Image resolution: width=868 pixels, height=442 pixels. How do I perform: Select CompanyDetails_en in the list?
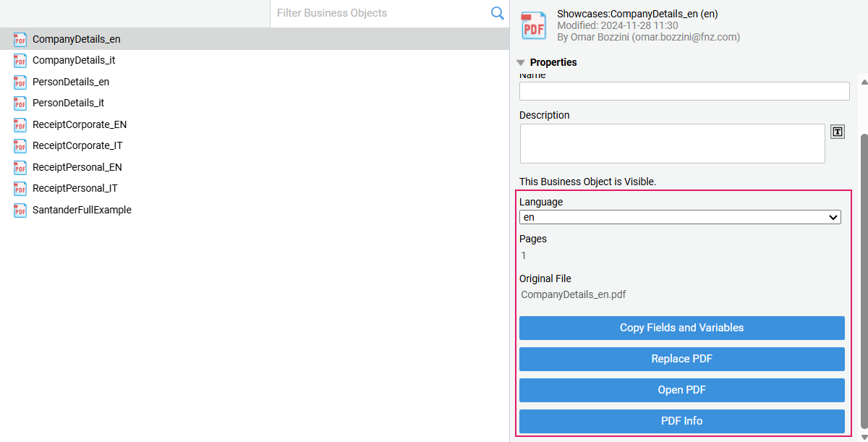pos(255,39)
